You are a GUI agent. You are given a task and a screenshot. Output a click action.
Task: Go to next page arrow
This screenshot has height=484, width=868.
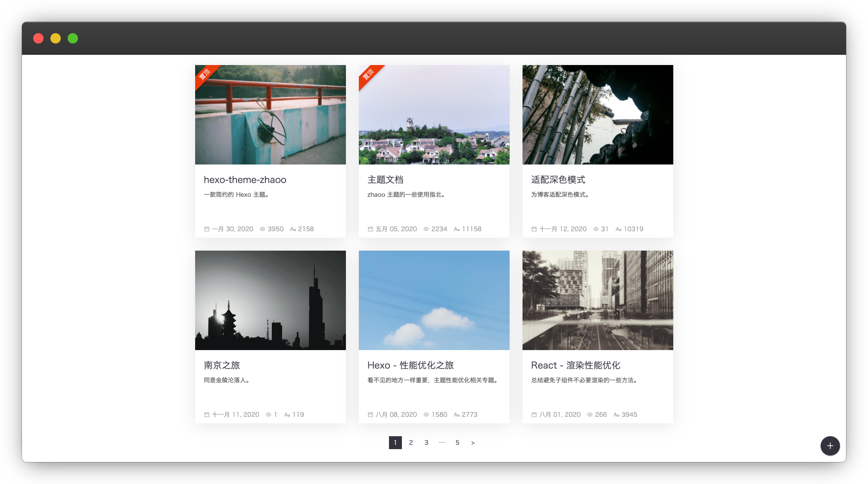(x=473, y=443)
